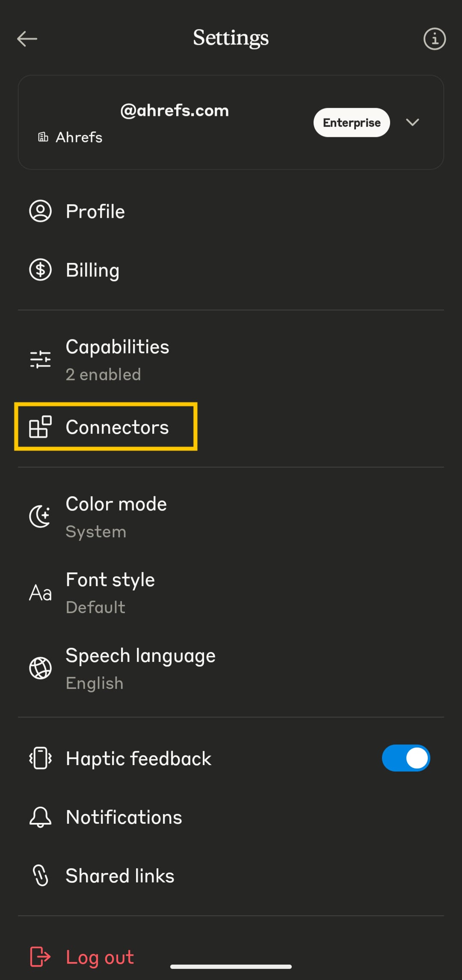Screen dimensions: 462x980
Task: Open the Connectors menu item
Action: coord(117,427)
